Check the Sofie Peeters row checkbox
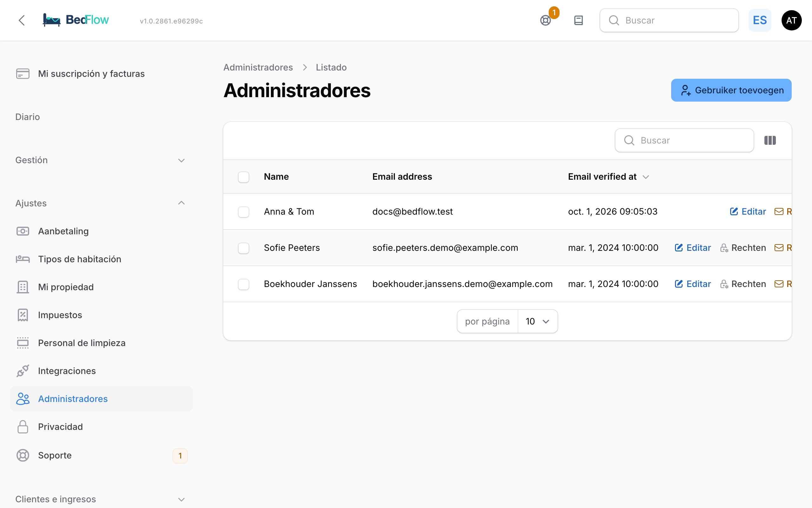The image size is (812, 508). 244,248
